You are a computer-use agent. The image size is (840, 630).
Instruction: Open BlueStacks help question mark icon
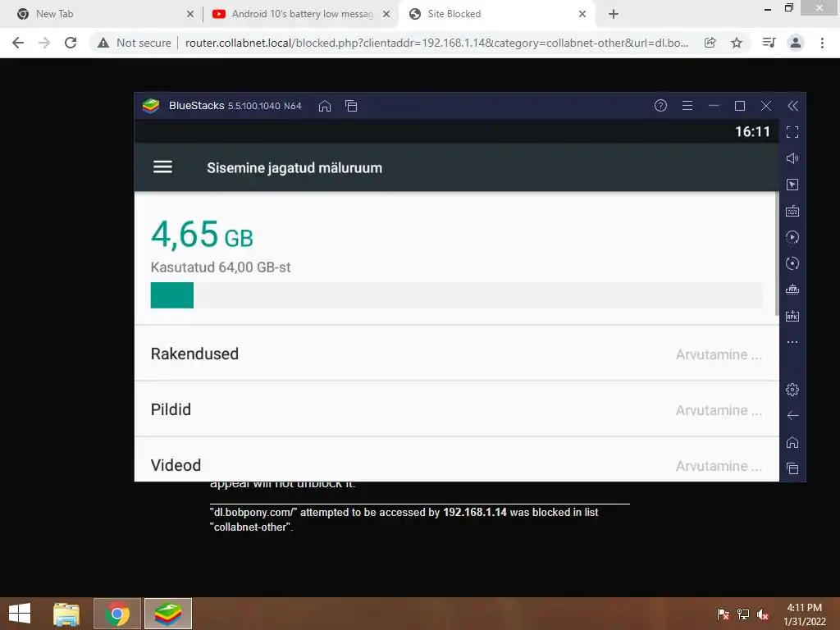(660, 106)
